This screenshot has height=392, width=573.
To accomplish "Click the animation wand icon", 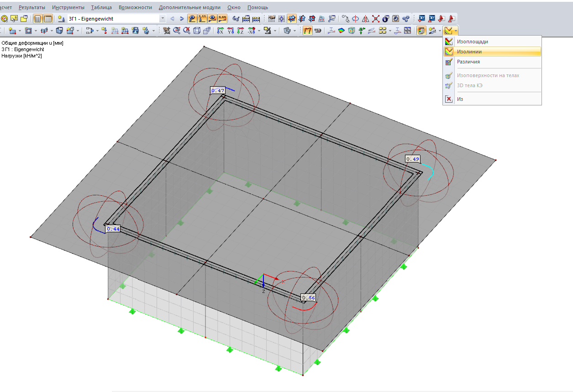I will (431, 31).
